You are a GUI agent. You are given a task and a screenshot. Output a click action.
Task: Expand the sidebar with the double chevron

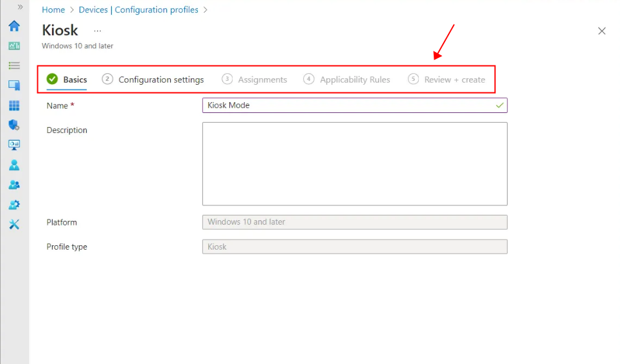coord(20,7)
